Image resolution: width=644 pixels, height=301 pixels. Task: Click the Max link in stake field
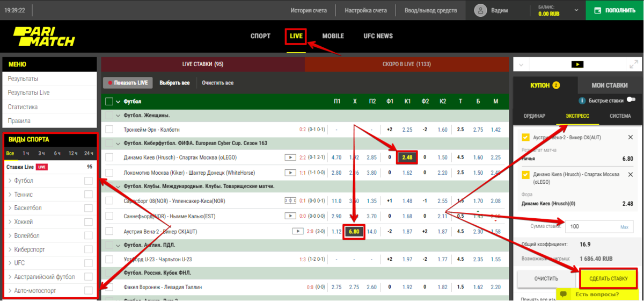pos(624,227)
